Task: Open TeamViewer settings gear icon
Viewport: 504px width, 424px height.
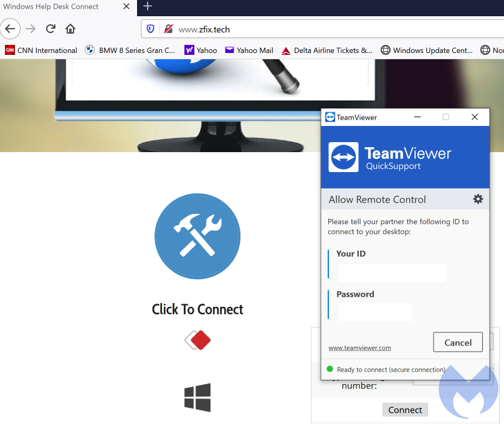Action: coord(478,199)
